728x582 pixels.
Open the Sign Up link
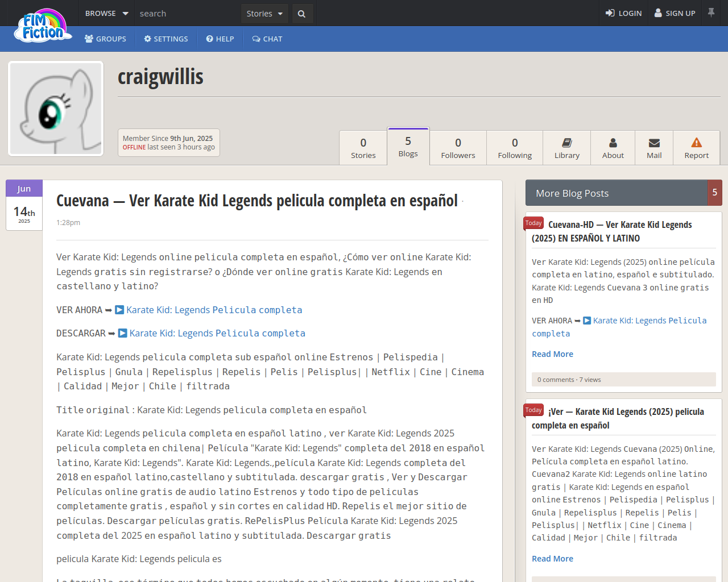[x=675, y=13]
